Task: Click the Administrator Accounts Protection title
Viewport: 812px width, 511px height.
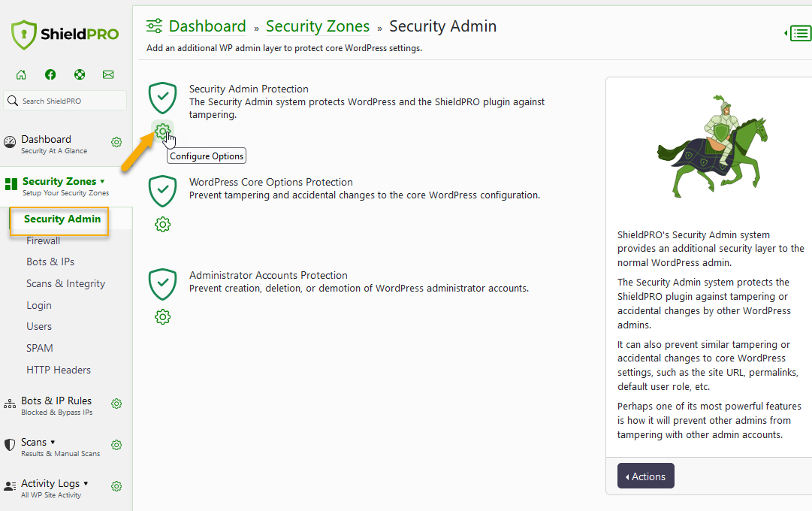Action: pos(268,276)
